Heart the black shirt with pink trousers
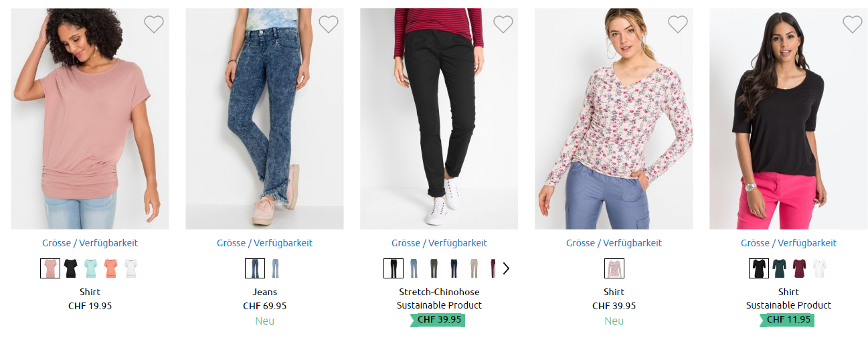Image resolution: width=868 pixels, height=338 pixels. pos(853,25)
